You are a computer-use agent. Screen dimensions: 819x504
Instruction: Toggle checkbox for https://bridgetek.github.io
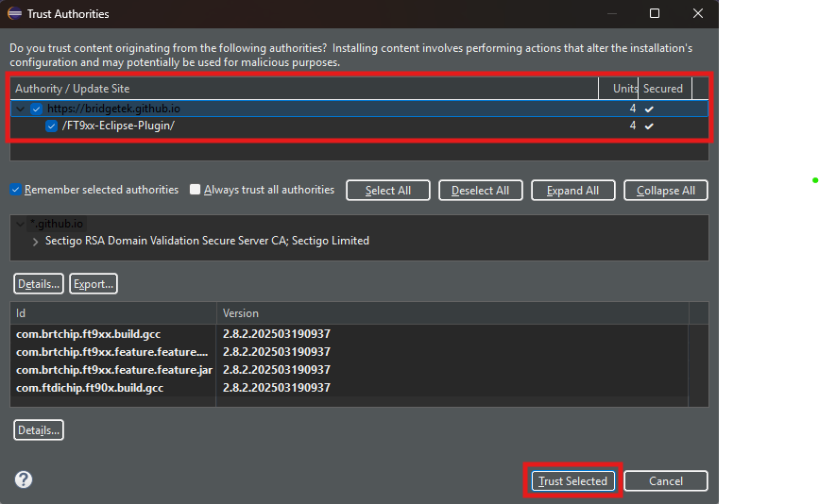coord(36,109)
